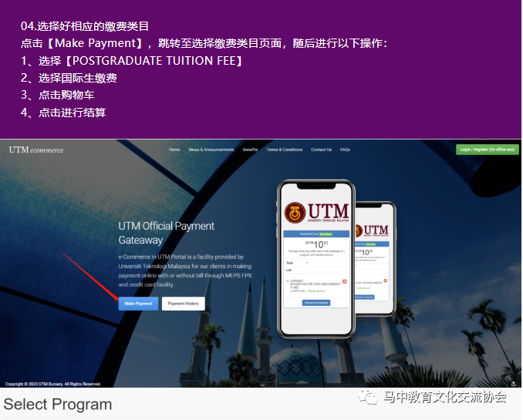The image size is (523, 420).
Task: Open the Payment History button
Action: tap(183, 304)
